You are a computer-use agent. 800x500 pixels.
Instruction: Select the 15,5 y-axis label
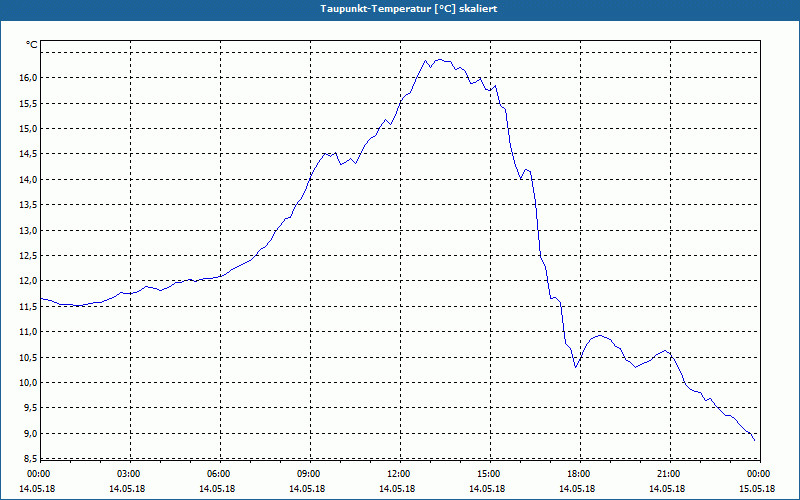pos(29,103)
